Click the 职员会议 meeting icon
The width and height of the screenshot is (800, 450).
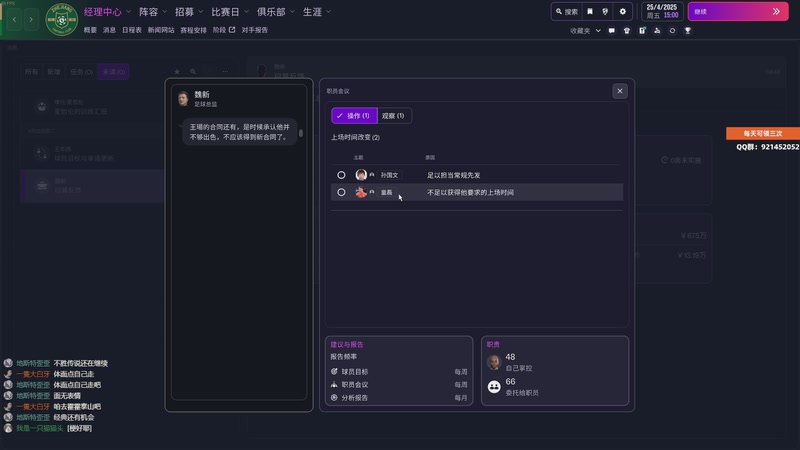click(x=334, y=384)
